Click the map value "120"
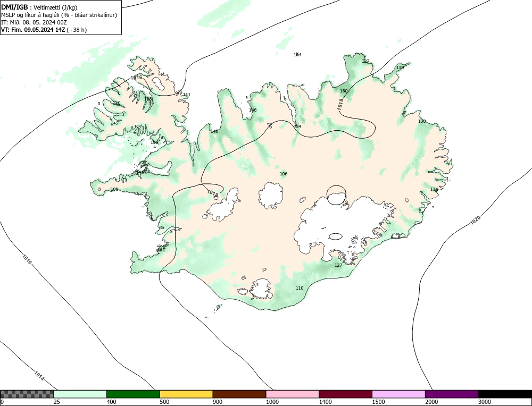The height and width of the screenshot is (406, 532). [117, 104]
